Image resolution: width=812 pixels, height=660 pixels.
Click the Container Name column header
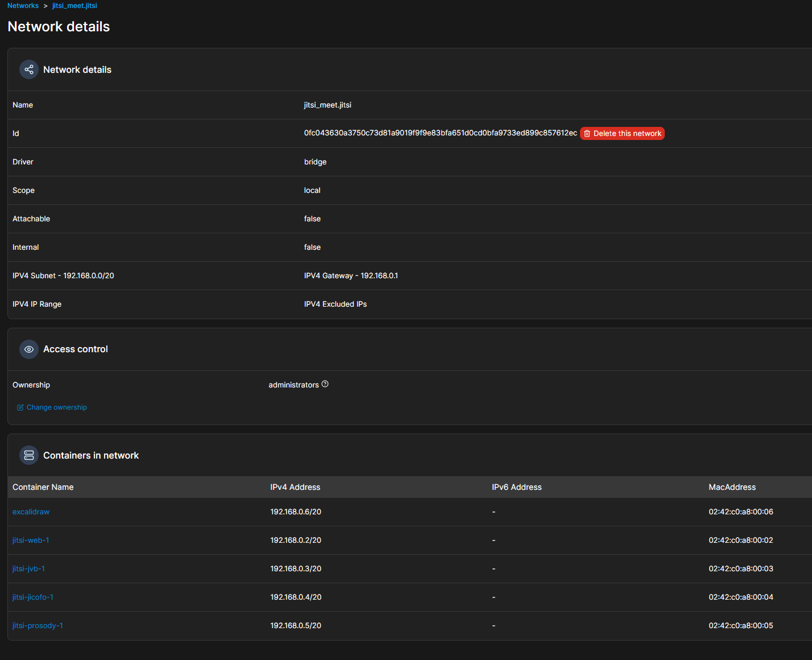pyautogui.click(x=43, y=488)
